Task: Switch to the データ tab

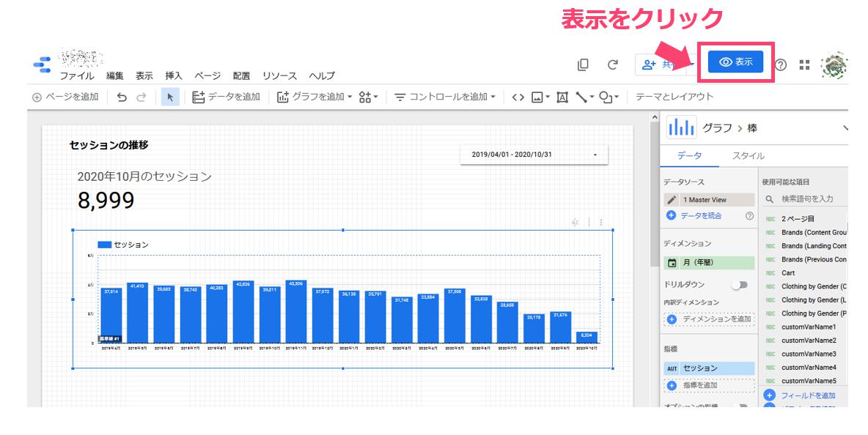Action: (x=689, y=156)
